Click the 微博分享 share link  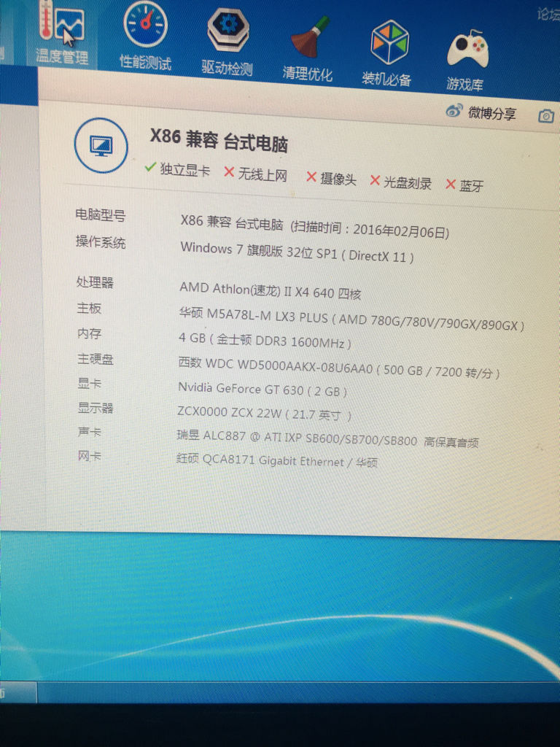[492, 113]
